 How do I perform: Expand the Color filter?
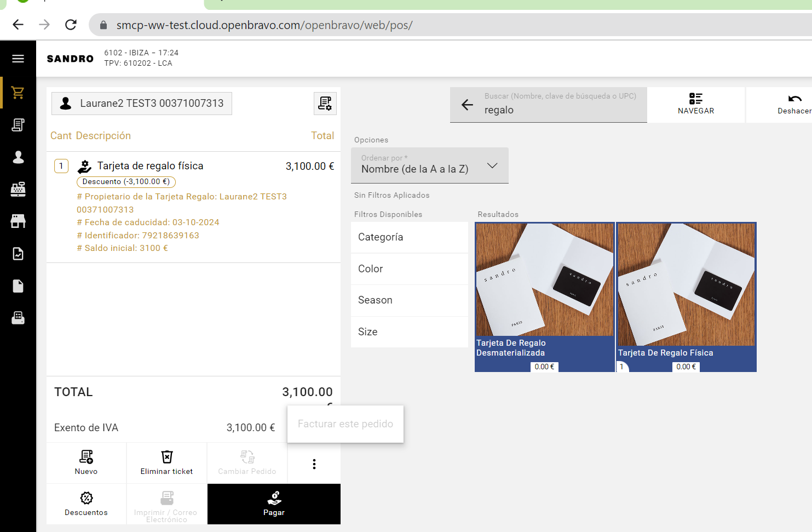point(409,269)
